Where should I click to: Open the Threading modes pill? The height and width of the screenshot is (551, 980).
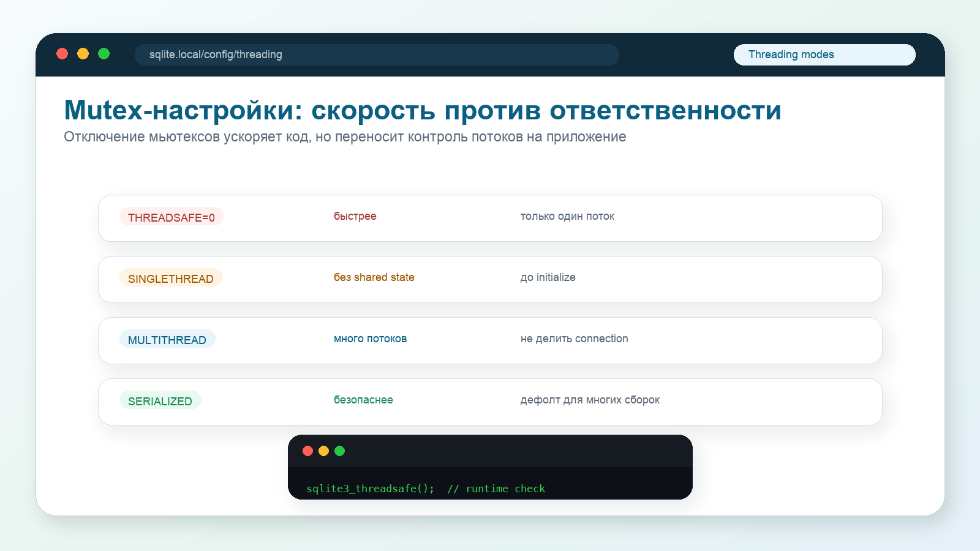click(824, 54)
